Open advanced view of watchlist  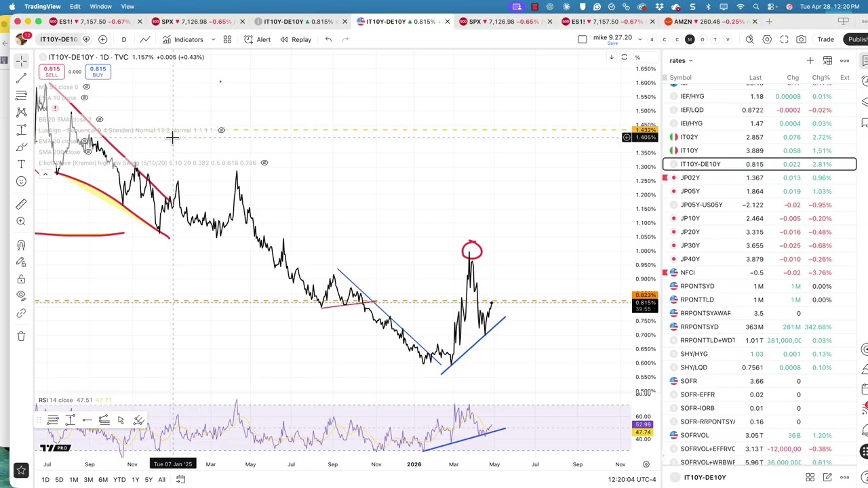coord(827,60)
